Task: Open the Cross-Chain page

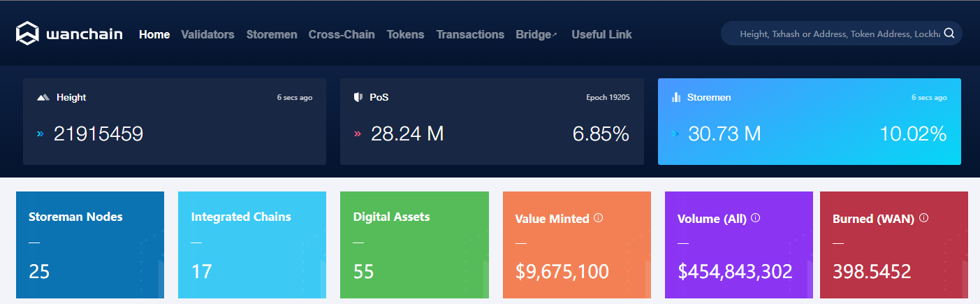Action: tap(342, 34)
